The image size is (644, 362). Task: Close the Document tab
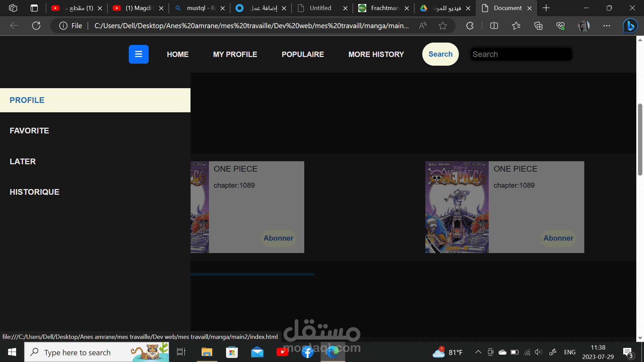click(x=530, y=8)
